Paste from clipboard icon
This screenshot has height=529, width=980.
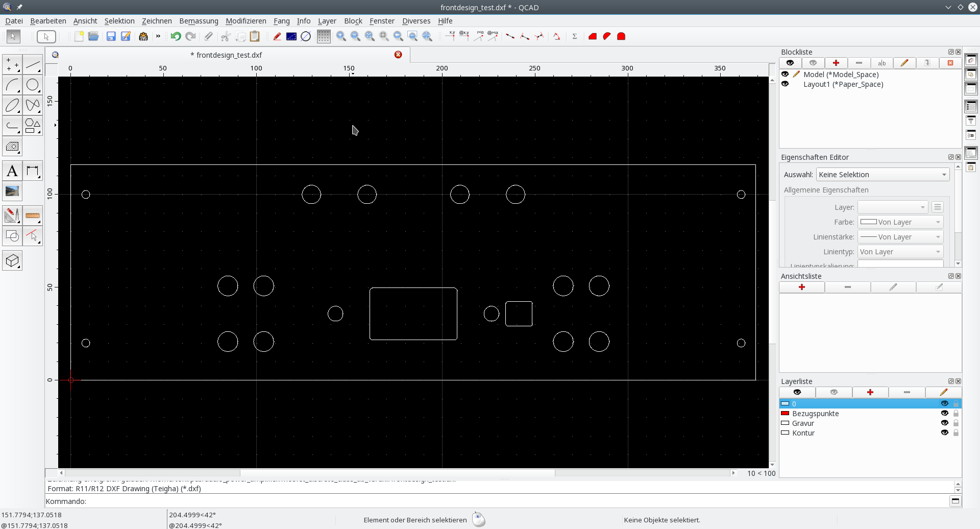[x=255, y=36]
